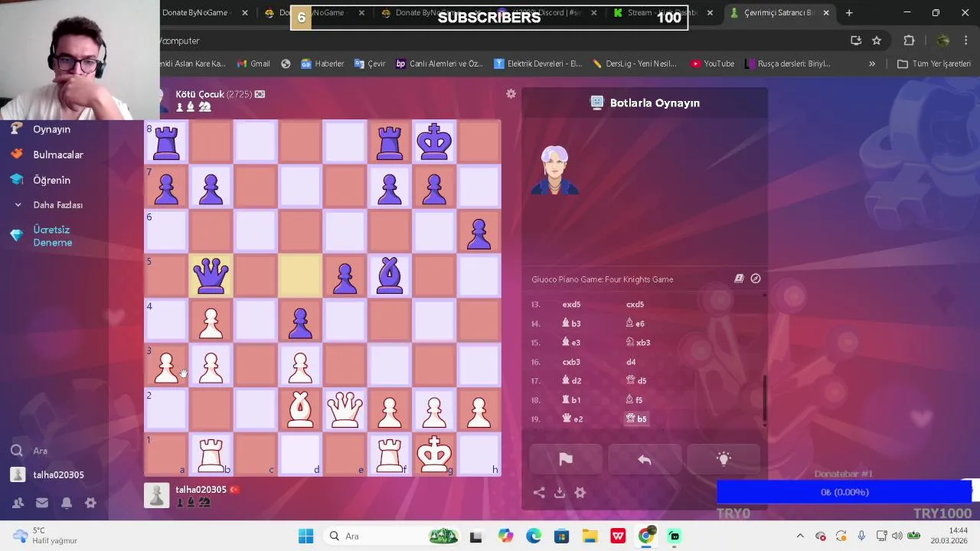This screenshot has height=551, width=980.
Task: Open Chrome from the taskbar
Action: click(646, 536)
